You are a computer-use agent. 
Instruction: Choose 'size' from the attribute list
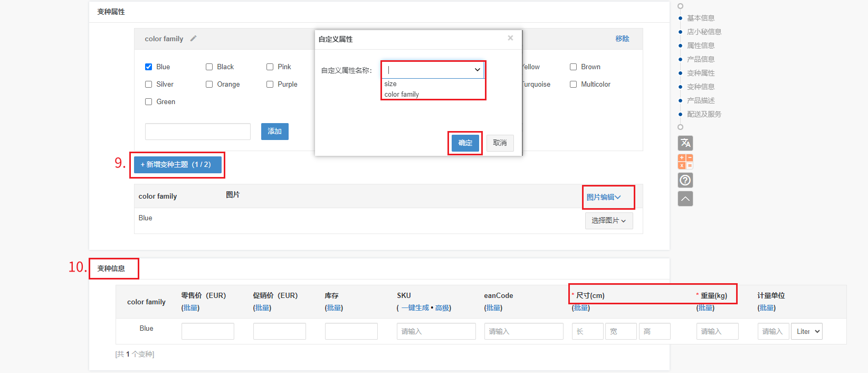pos(390,84)
